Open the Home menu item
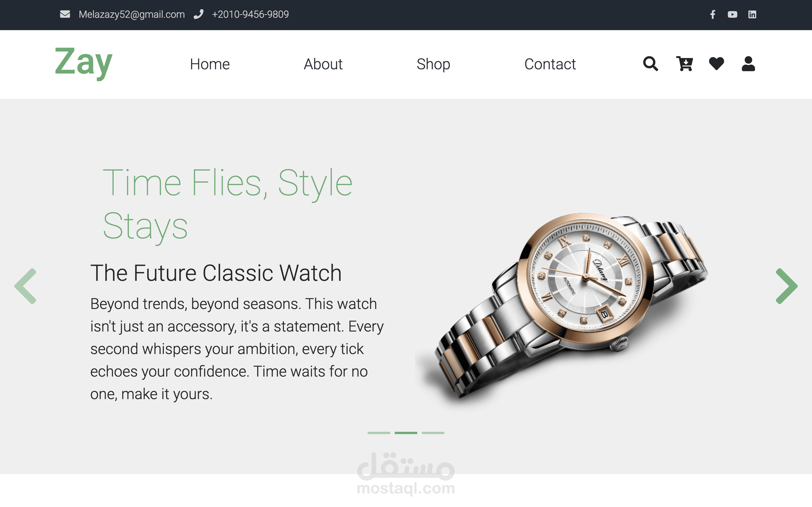 (210, 64)
